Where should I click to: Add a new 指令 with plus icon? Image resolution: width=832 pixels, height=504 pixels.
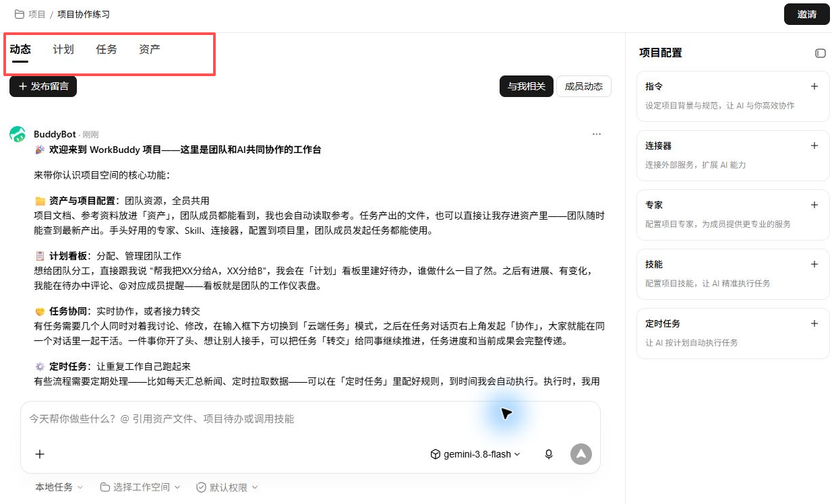coord(814,86)
